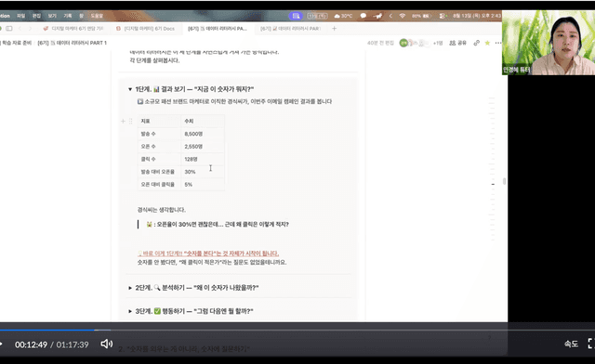Click the 8,500명 table cell

click(x=203, y=134)
